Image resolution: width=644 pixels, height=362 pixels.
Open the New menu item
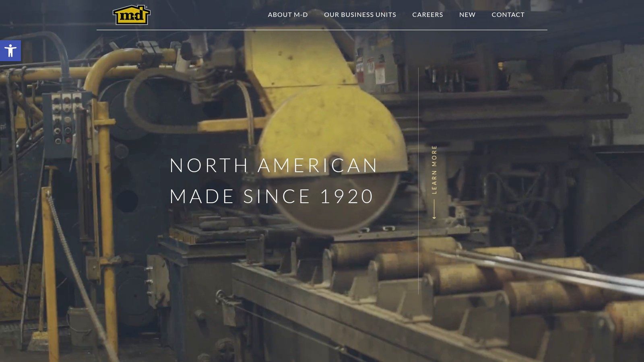pos(467,14)
